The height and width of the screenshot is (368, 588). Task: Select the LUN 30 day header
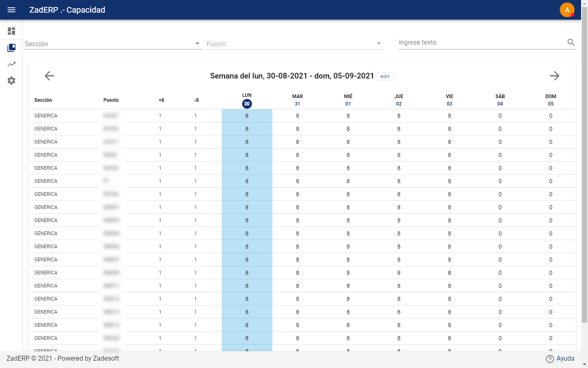click(x=247, y=100)
